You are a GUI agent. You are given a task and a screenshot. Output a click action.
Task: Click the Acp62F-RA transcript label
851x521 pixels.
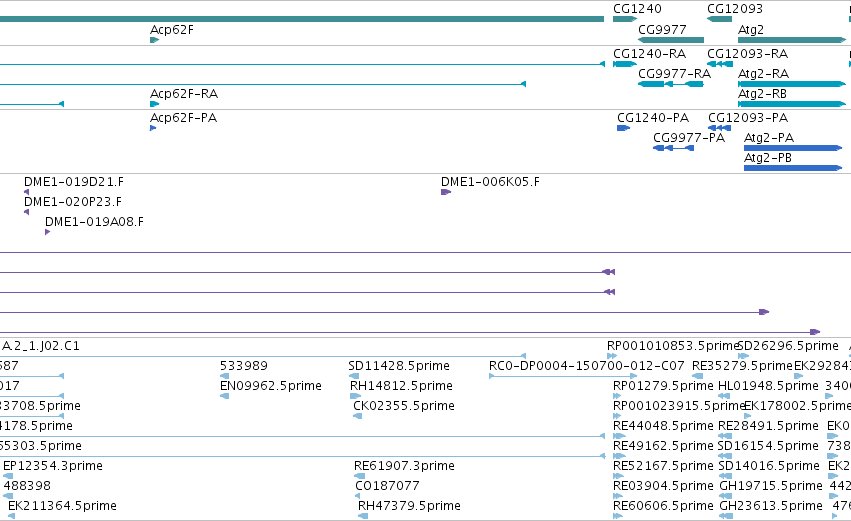pos(184,94)
